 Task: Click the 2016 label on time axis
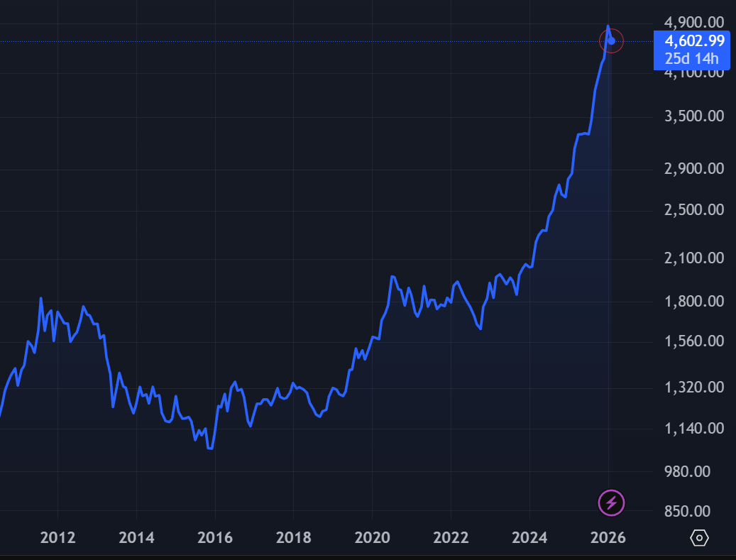(215, 538)
